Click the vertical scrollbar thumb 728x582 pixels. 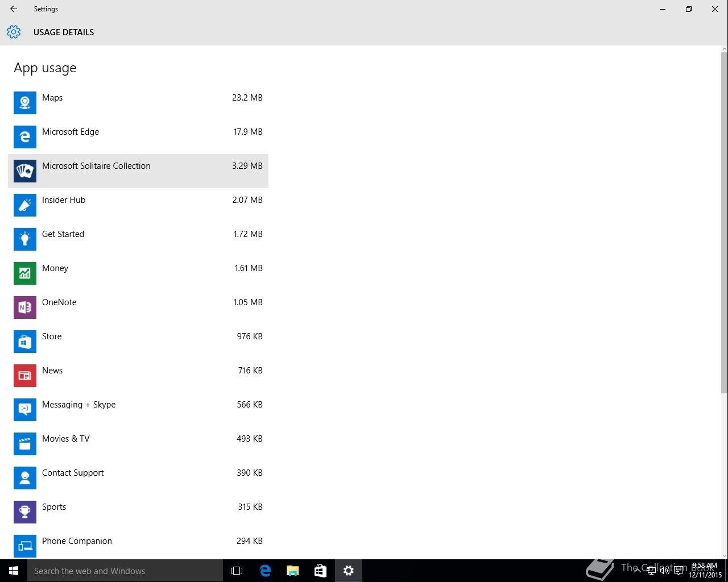point(724,222)
